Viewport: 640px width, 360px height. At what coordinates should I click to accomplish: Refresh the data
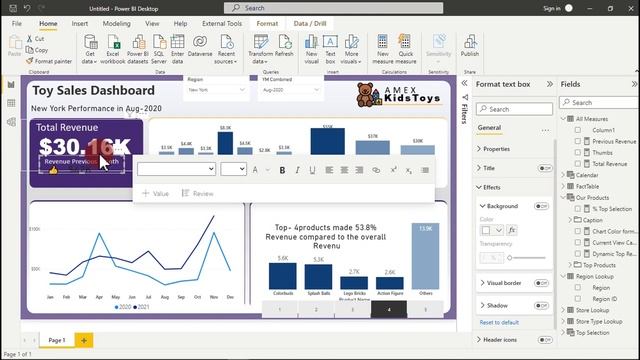click(284, 46)
